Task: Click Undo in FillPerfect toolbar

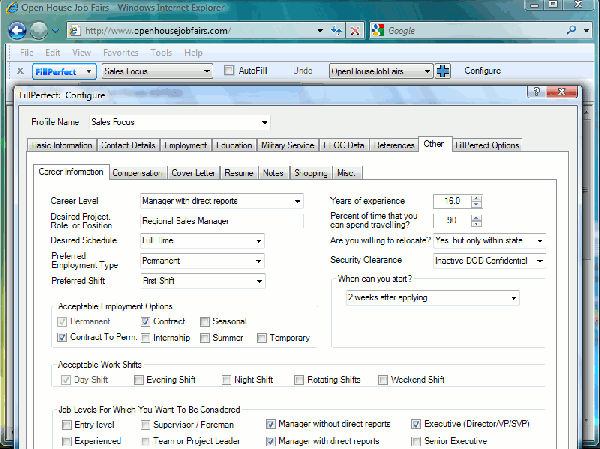Action: click(303, 71)
